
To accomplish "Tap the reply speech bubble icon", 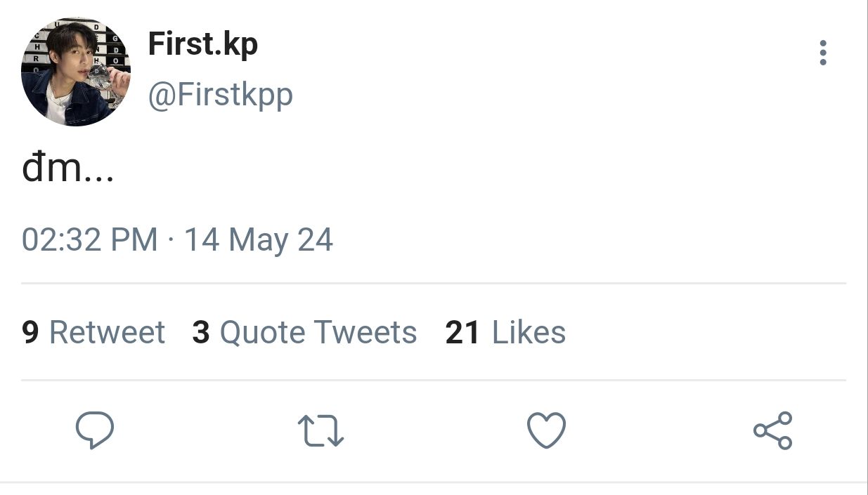I will (x=94, y=430).
